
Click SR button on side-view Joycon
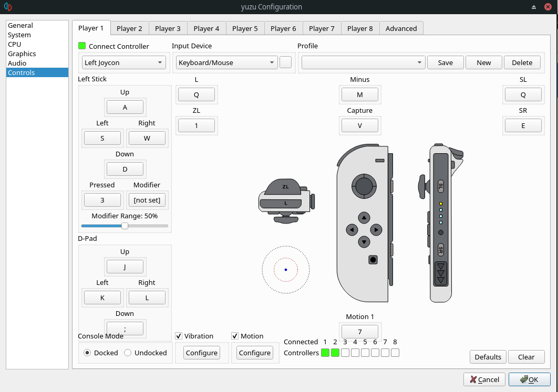point(440,250)
